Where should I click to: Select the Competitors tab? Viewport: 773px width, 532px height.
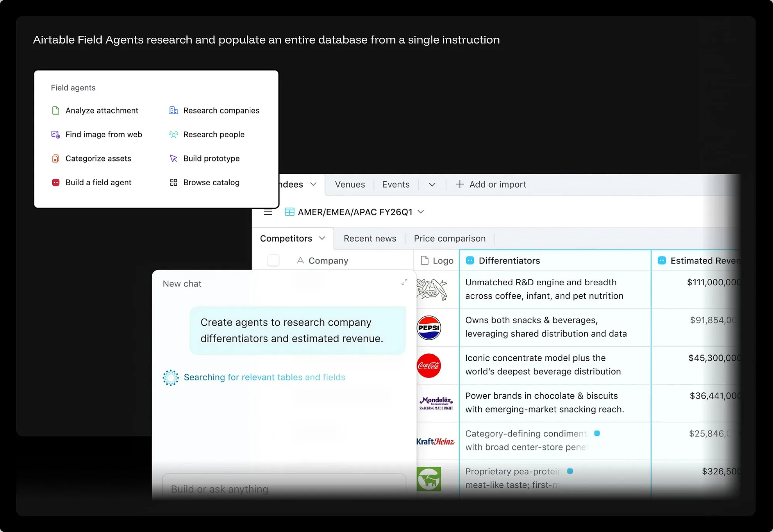(x=292, y=238)
